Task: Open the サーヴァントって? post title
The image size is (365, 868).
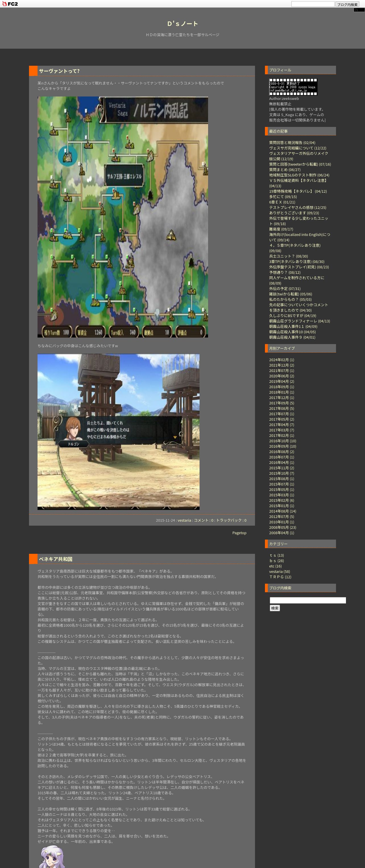Action: coord(59,71)
